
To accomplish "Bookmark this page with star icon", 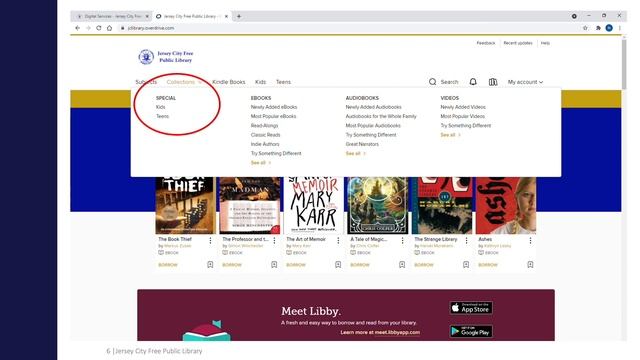I will pos(585,28).
